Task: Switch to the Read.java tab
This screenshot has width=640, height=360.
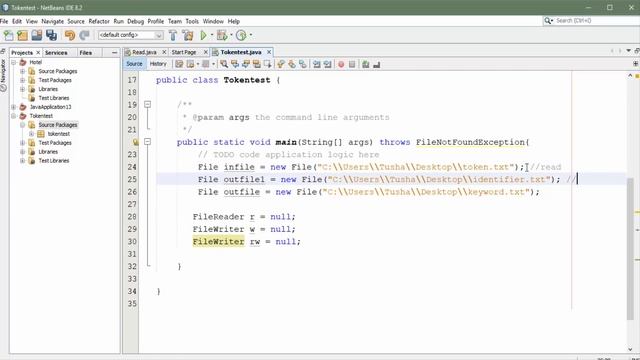Action: coord(144,52)
